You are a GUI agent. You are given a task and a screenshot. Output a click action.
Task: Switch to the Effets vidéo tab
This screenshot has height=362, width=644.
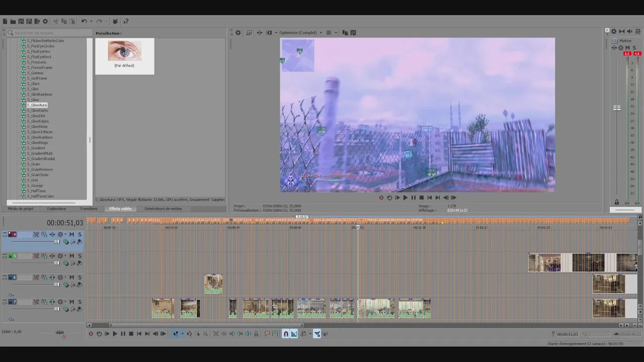tap(120, 209)
